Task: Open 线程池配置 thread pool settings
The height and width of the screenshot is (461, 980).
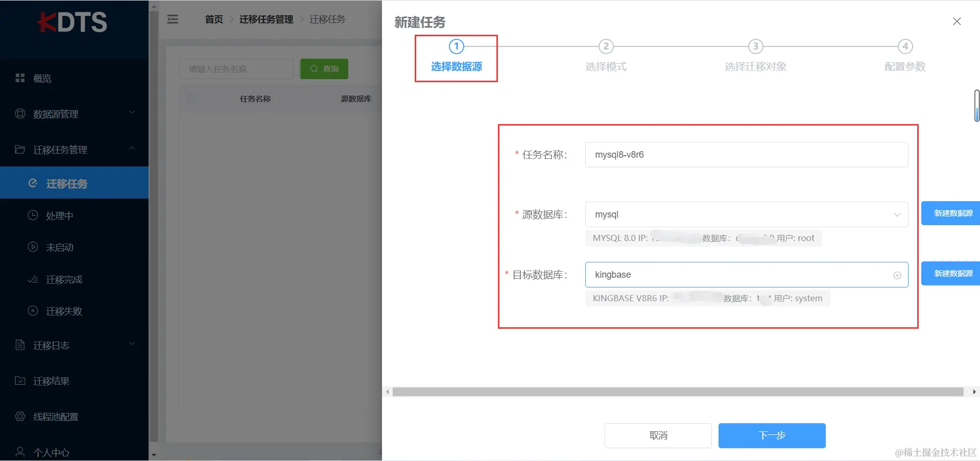Action: click(55, 417)
